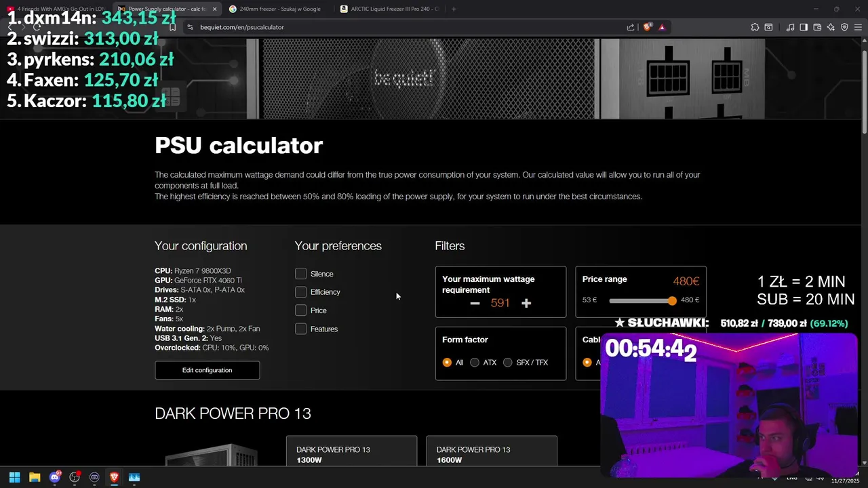The image size is (868, 488).
Task: Open the Windows Start menu
Action: click(14, 477)
